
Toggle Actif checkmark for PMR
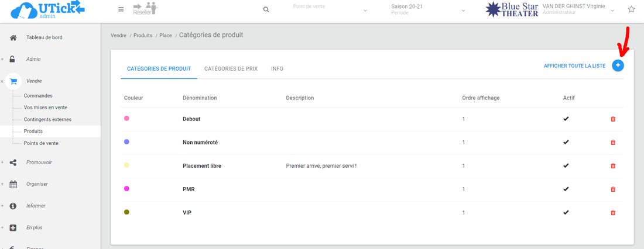click(x=566, y=189)
